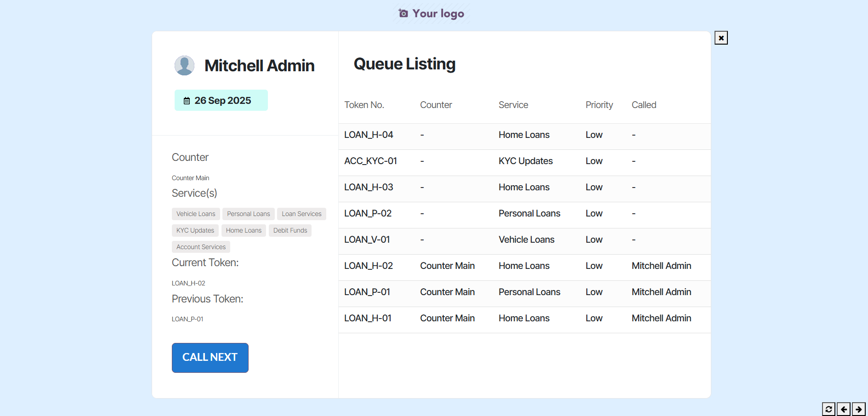Image resolution: width=868 pixels, height=416 pixels.
Task: Navigate forward using the right arrow icon
Action: 858,409
